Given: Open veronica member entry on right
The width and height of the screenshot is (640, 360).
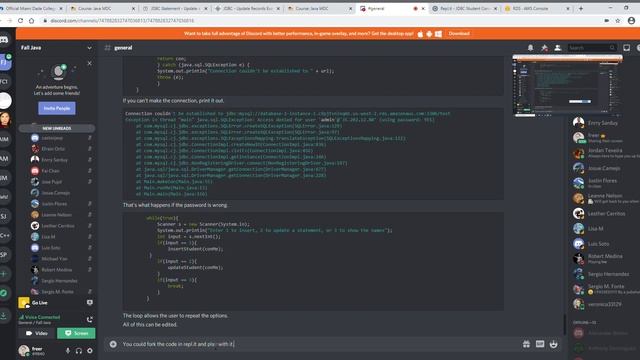Looking at the screenshot, I should click(x=604, y=304).
